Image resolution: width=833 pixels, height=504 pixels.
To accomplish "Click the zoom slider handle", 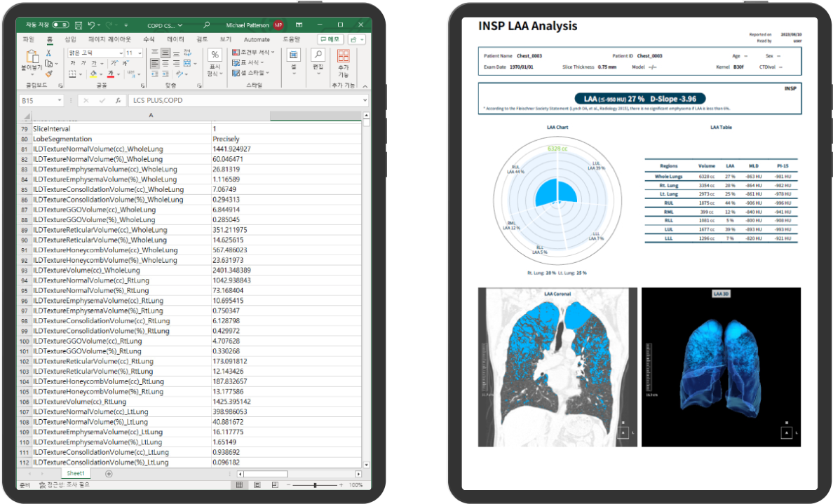I will [315, 485].
